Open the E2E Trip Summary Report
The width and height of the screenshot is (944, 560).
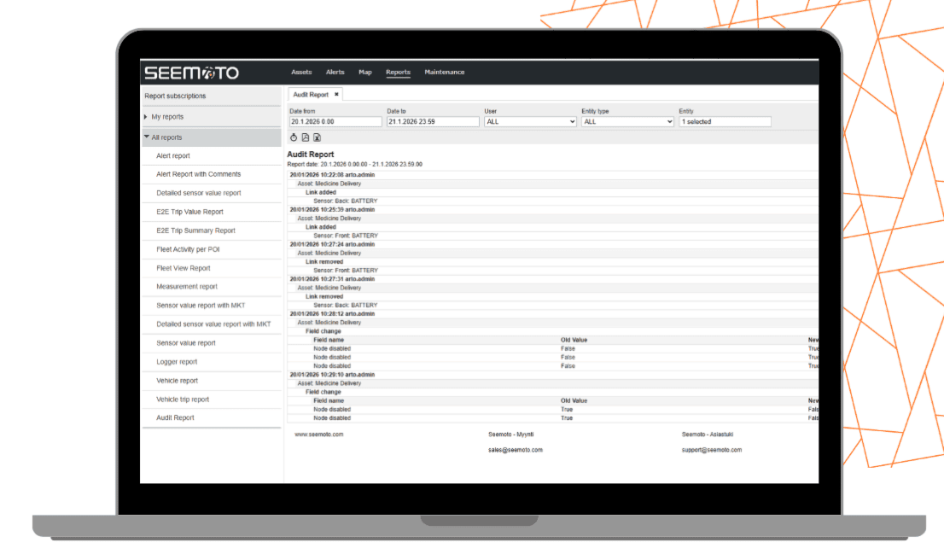point(195,230)
